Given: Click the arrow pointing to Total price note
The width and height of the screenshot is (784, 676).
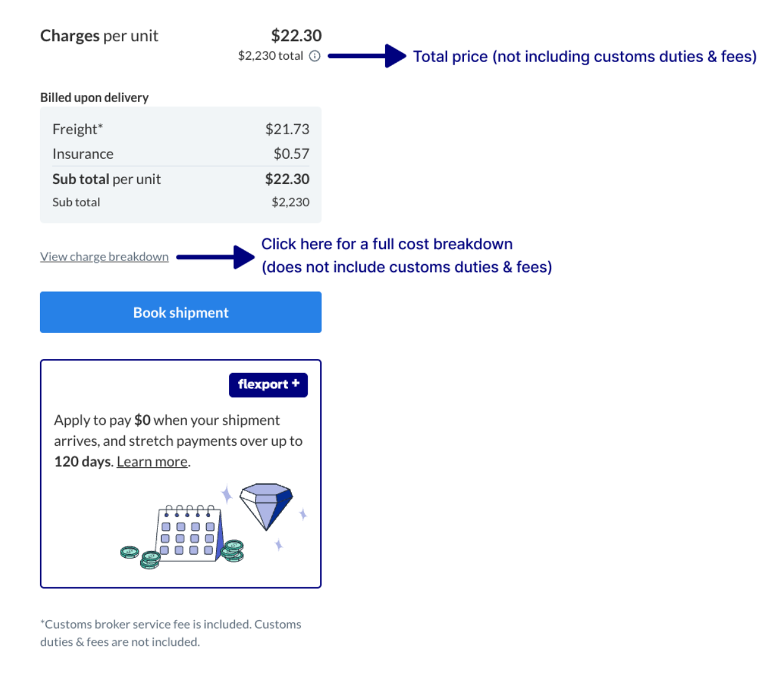Looking at the screenshot, I should click(367, 56).
